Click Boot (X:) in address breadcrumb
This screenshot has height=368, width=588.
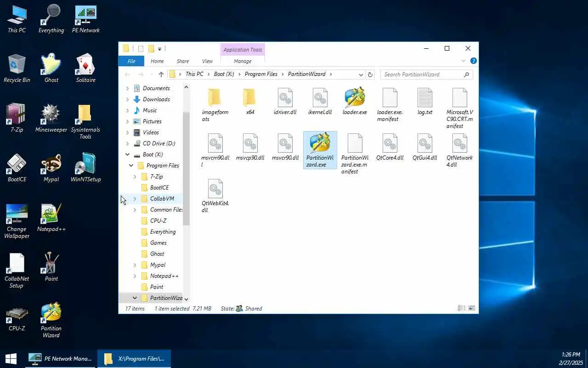pyautogui.click(x=224, y=74)
